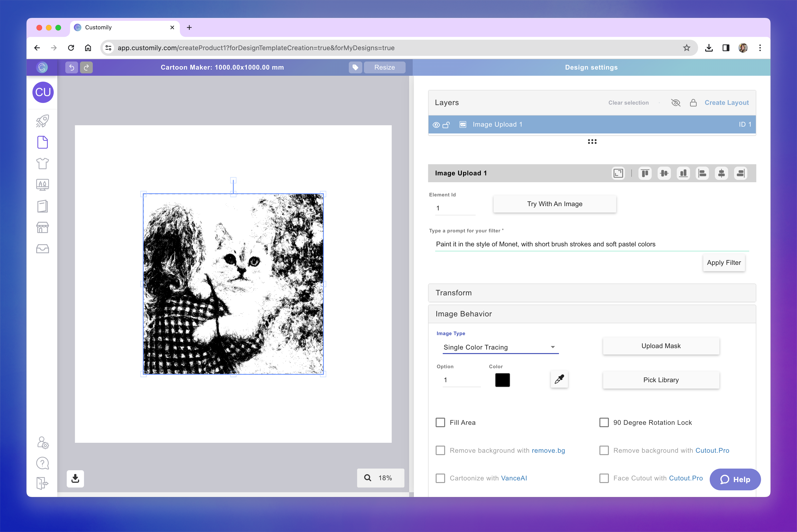Align element to vertical middle

point(664,173)
